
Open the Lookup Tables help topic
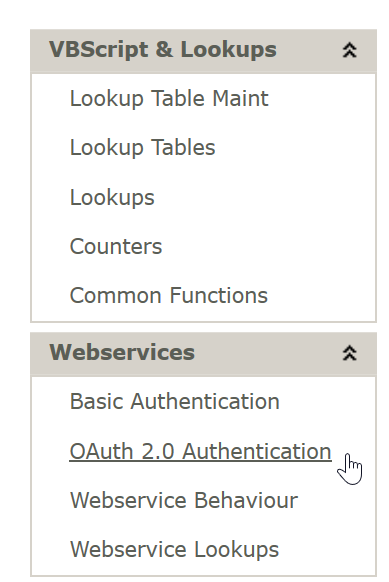[143, 147]
